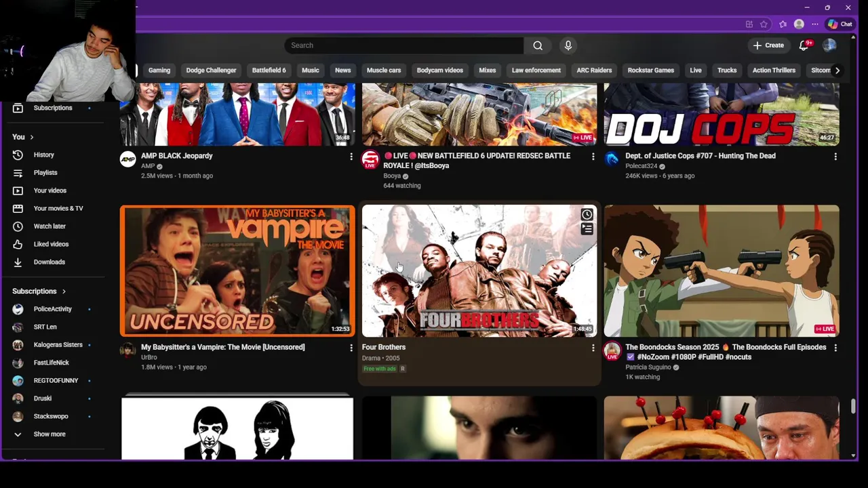Open FastLifeNick channel subscription
Screen dimensions: 868x488
tap(52, 363)
